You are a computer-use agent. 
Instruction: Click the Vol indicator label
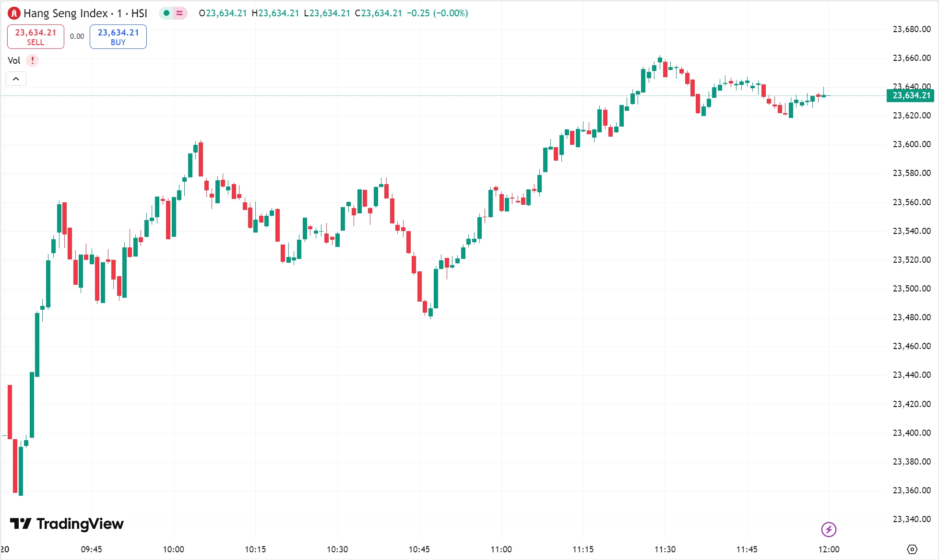click(14, 60)
